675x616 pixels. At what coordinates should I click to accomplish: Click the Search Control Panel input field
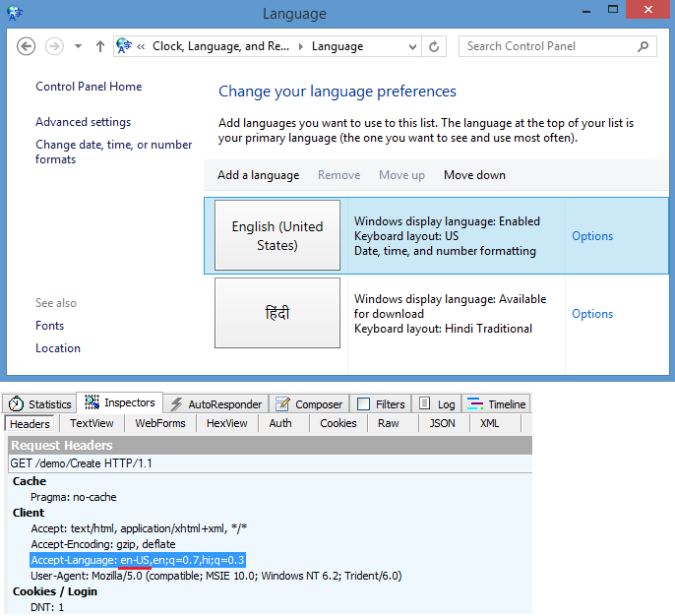[558, 46]
